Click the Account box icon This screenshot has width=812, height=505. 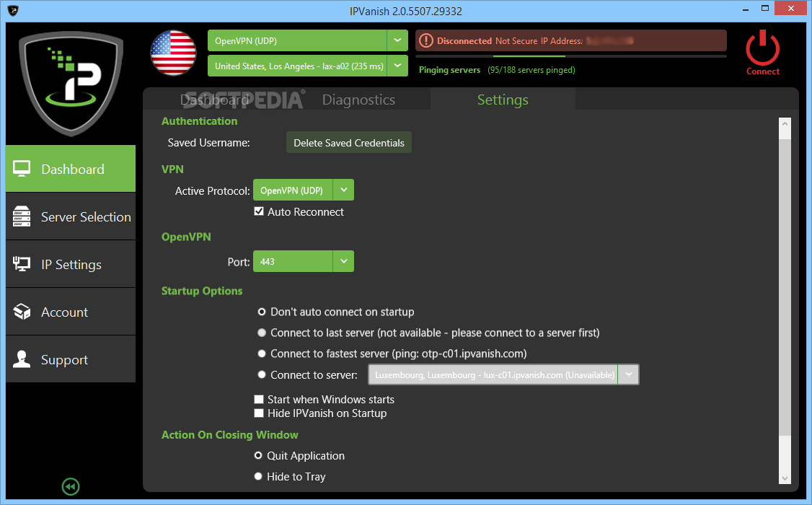point(22,312)
